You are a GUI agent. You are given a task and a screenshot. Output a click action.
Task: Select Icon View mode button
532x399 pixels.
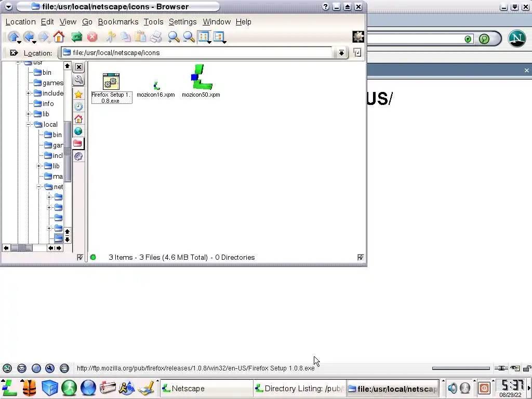(x=204, y=36)
